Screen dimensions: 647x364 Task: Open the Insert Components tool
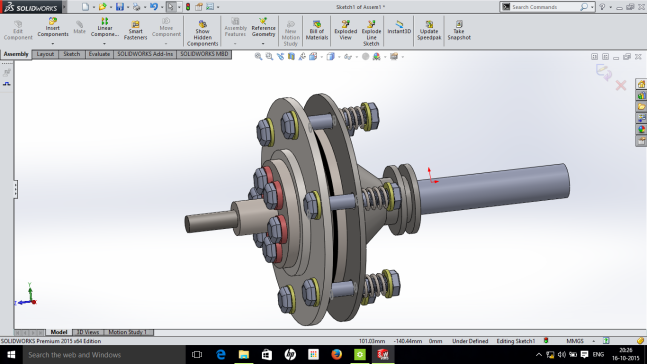53,27
